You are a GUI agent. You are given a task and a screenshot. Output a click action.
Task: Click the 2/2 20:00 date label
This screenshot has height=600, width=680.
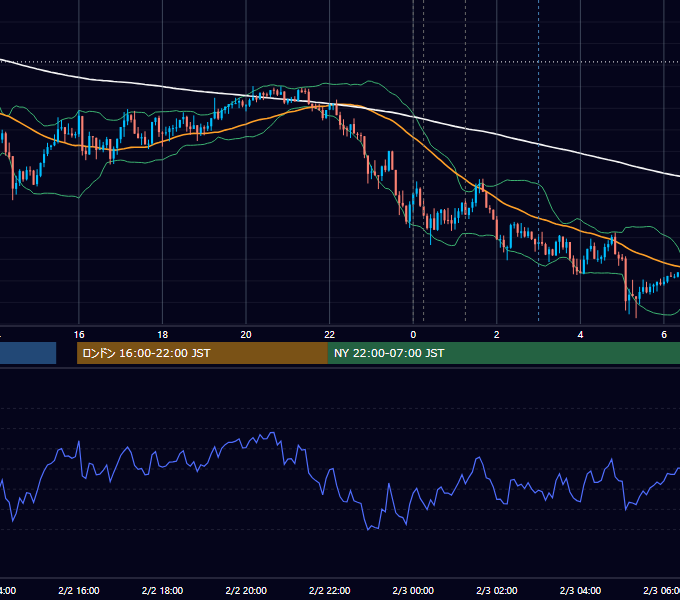[246, 591]
